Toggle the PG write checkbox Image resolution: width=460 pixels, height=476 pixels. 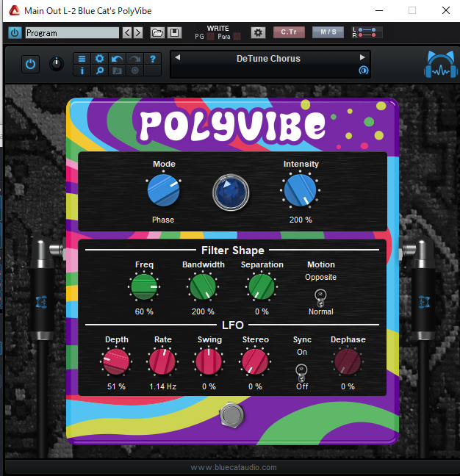[210, 37]
